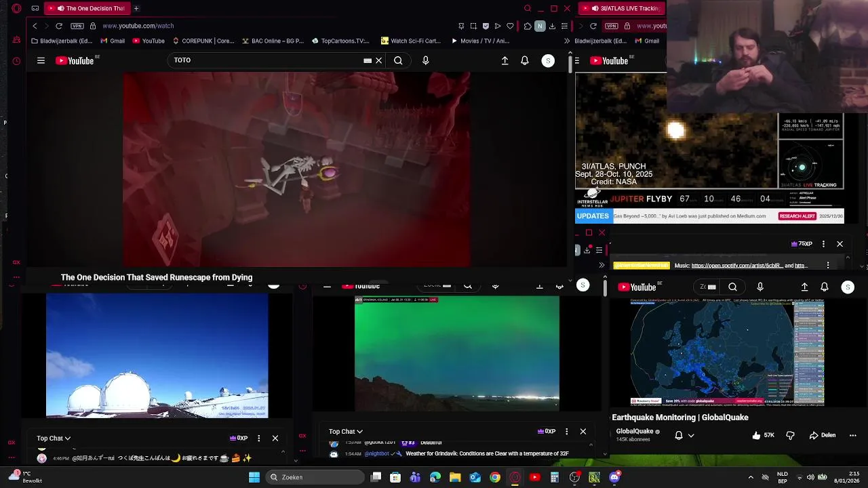868x488 pixels.
Task: Click the Zoeken taskbar search box
Action: click(x=315, y=477)
